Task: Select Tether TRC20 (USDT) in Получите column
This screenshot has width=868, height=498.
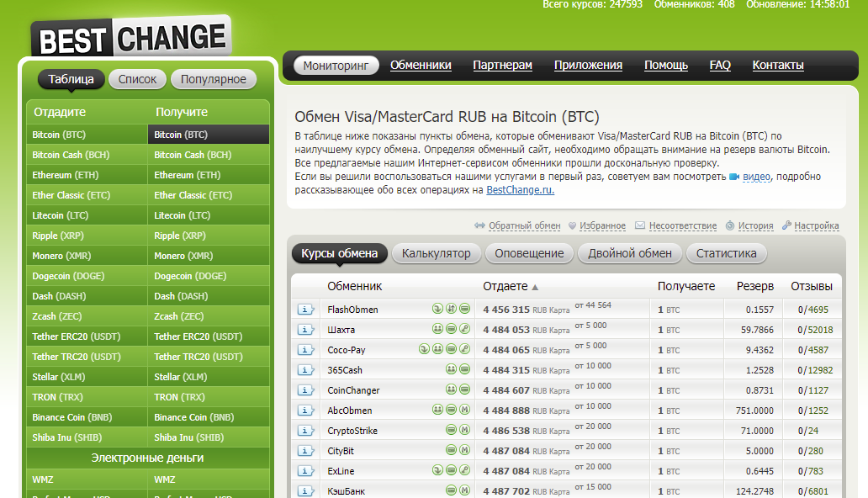Action: (x=209, y=357)
